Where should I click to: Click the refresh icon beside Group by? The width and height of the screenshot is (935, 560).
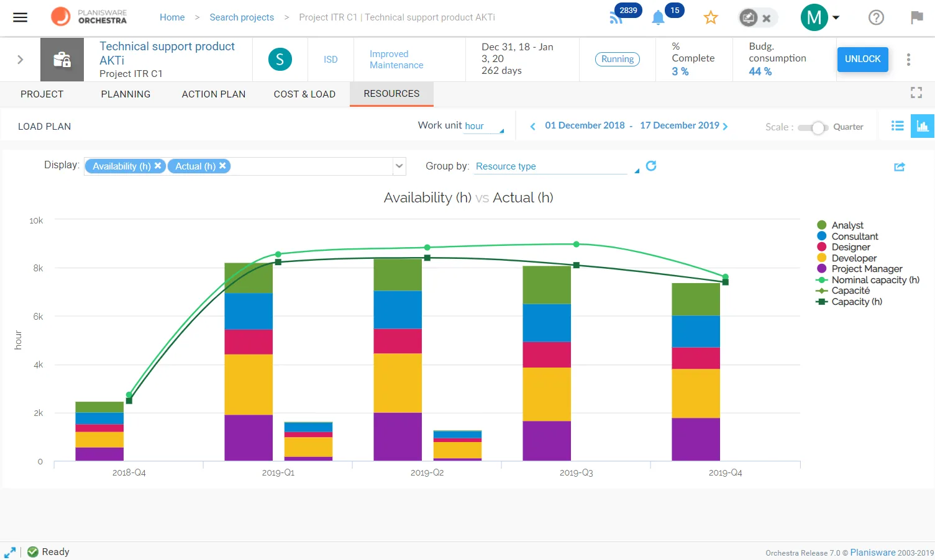[651, 166]
